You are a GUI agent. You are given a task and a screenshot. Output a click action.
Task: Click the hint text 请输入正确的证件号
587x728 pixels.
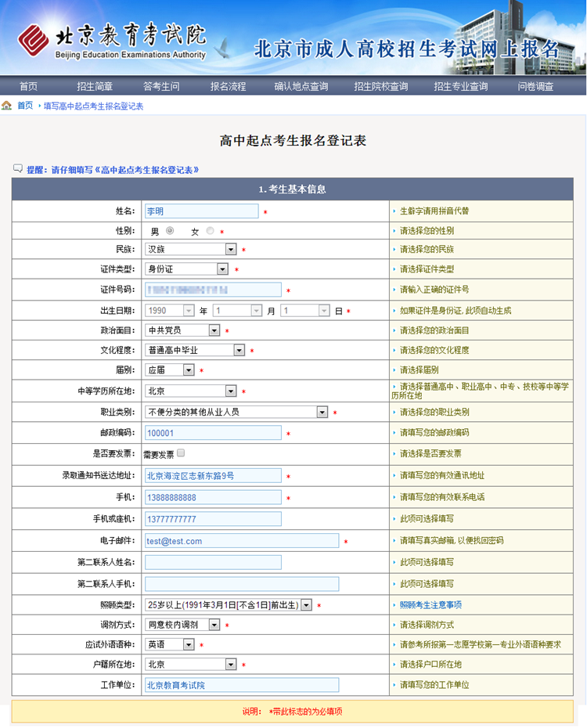click(x=434, y=290)
